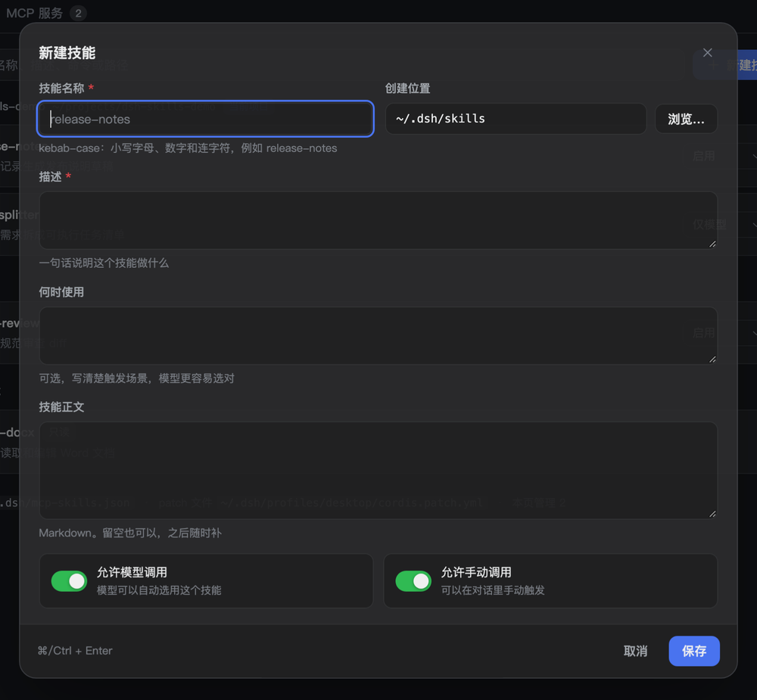Focus the 技能名称 input field
This screenshot has height=700, width=757.
205,119
